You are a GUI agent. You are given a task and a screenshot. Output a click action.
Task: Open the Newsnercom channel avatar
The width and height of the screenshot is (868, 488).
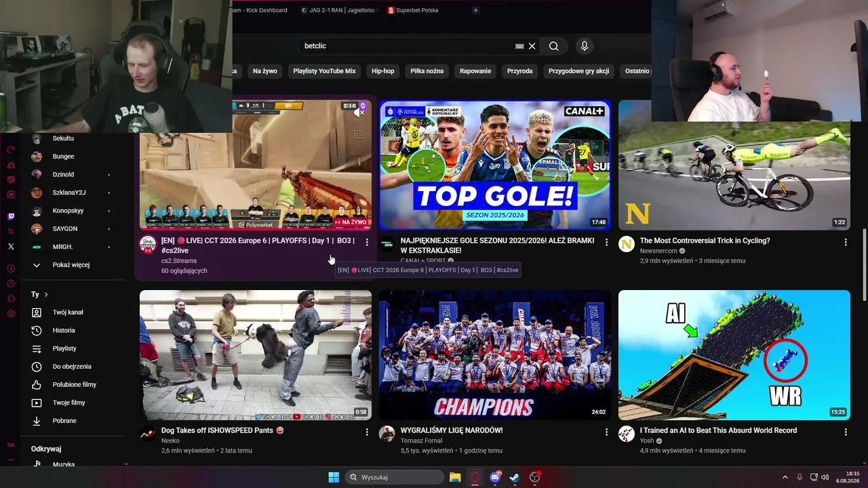627,244
